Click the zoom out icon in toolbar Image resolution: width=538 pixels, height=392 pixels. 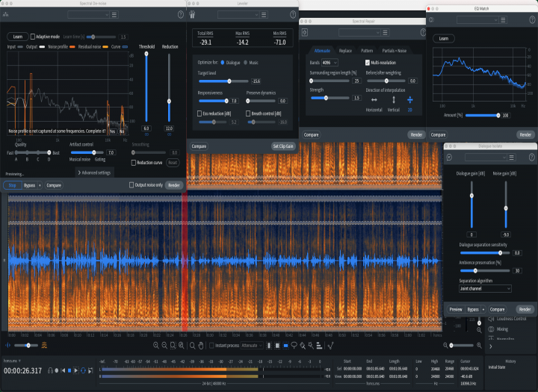pos(164,346)
